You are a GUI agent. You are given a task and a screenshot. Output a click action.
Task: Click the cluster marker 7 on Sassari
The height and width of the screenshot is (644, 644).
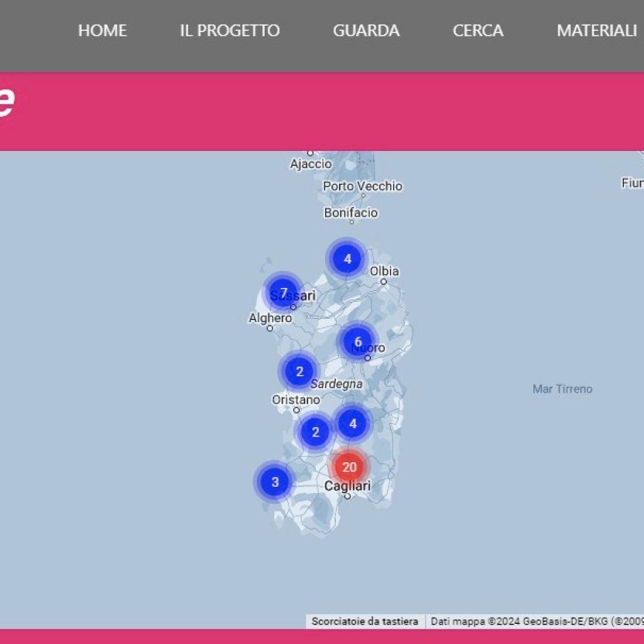[x=283, y=292]
